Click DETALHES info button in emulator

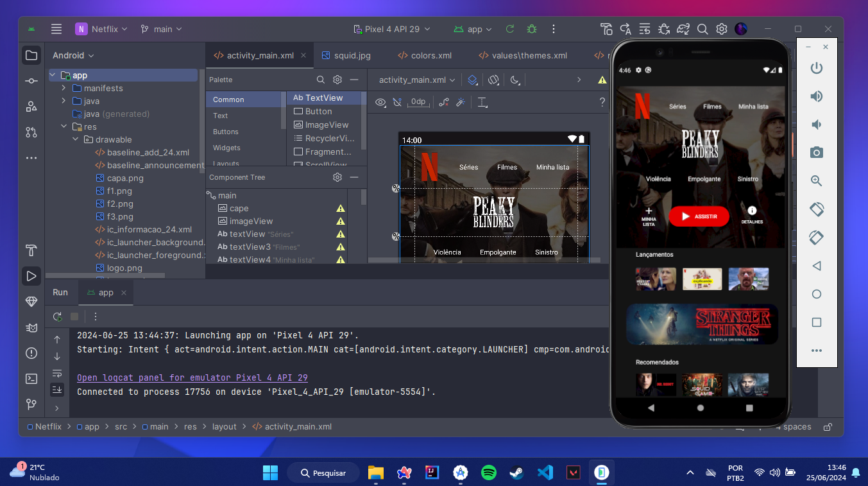[x=752, y=215]
